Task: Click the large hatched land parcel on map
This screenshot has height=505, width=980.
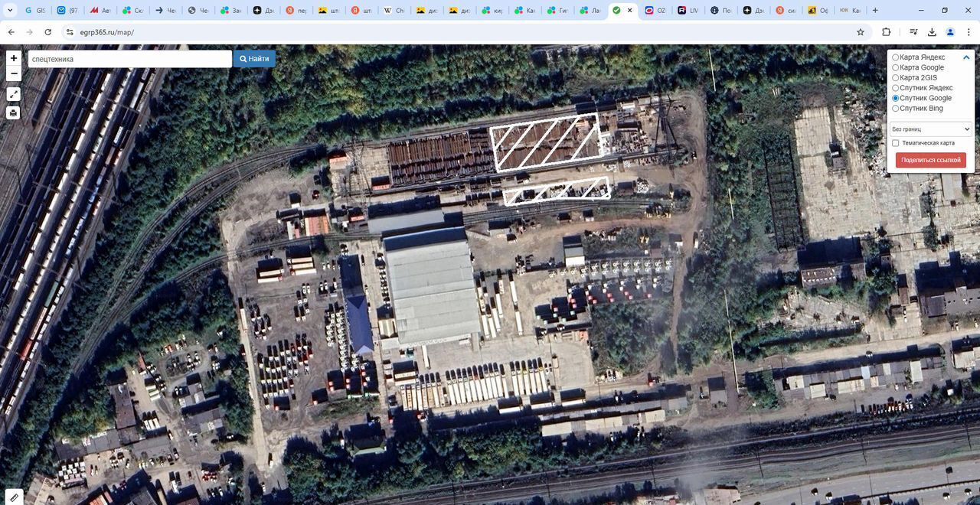Action: (547, 142)
